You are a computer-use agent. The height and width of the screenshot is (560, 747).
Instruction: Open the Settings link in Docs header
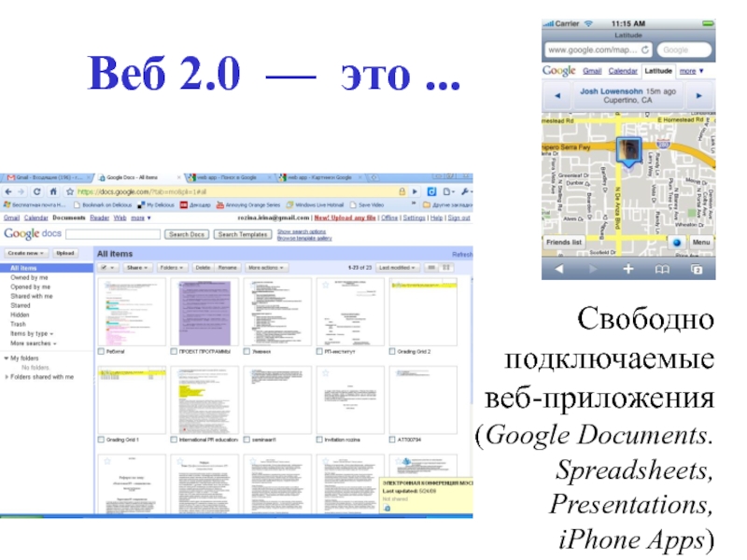414,217
